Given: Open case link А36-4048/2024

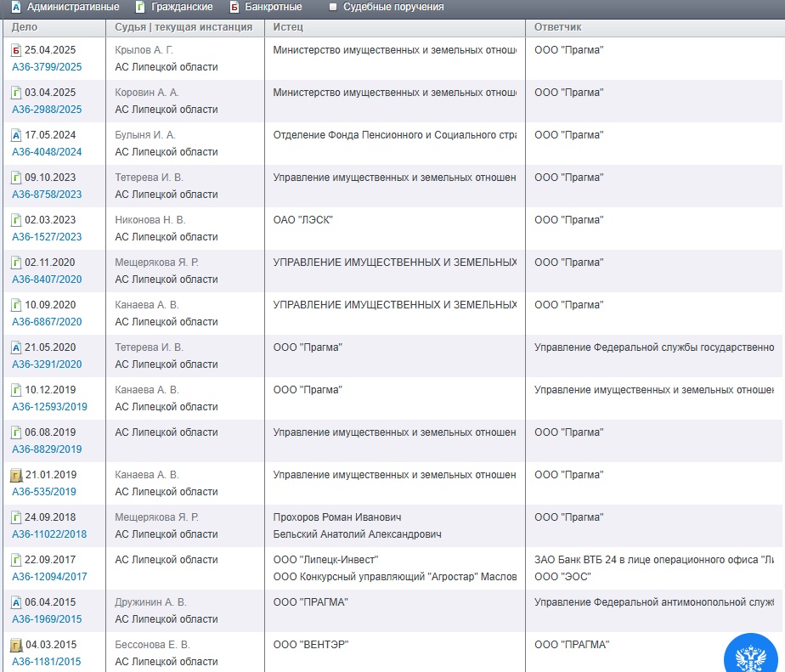Looking at the screenshot, I should [x=47, y=152].
